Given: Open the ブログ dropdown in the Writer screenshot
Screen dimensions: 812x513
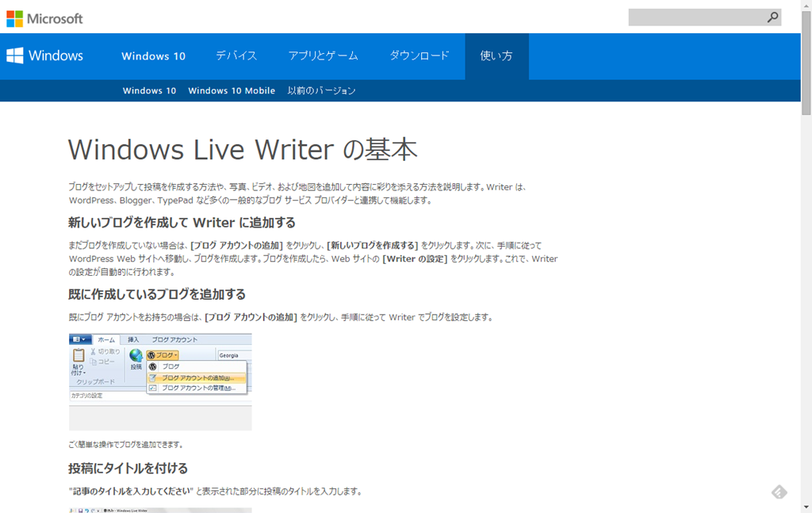Looking at the screenshot, I should (x=163, y=355).
